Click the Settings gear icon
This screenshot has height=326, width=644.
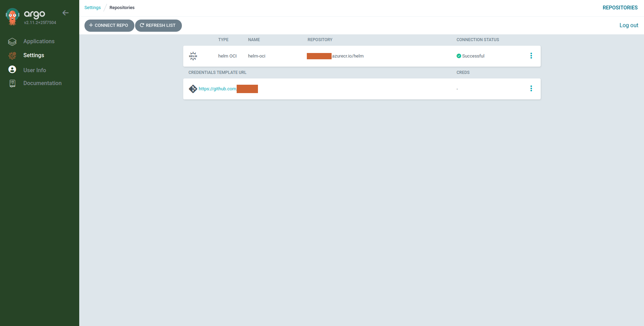(x=12, y=55)
